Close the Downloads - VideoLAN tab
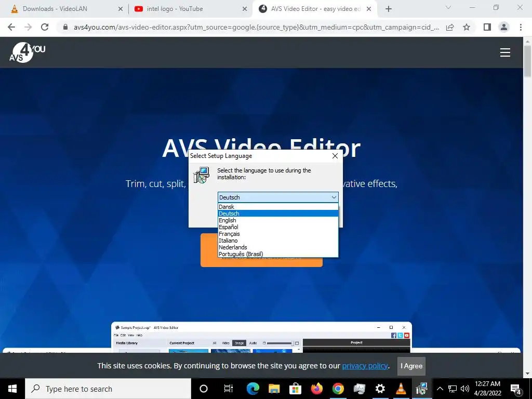Screen dimensions: 532x399 pyautogui.click(x=121, y=9)
